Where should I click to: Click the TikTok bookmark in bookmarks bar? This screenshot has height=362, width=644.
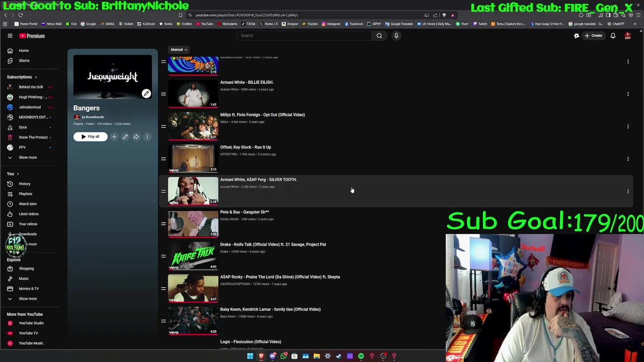(248, 24)
